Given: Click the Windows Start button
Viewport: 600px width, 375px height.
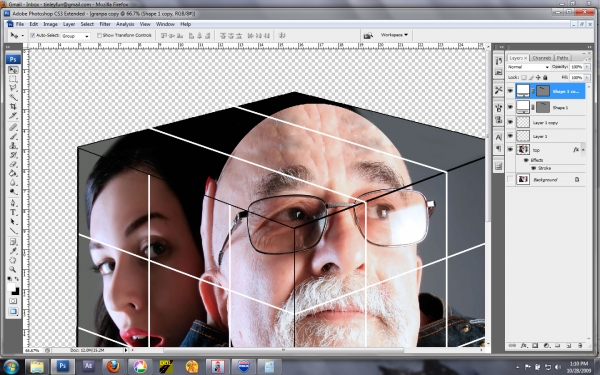Looking at the screenshot, I should click(11, 367).
